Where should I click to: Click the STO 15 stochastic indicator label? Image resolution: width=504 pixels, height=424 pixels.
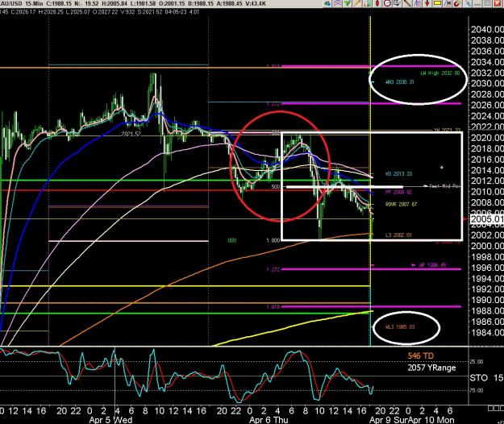pos(486,378)
